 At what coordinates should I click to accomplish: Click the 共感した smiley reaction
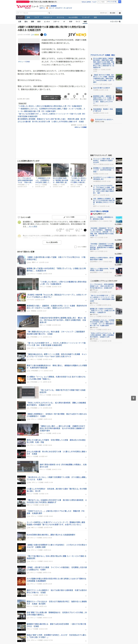[57, 230]
